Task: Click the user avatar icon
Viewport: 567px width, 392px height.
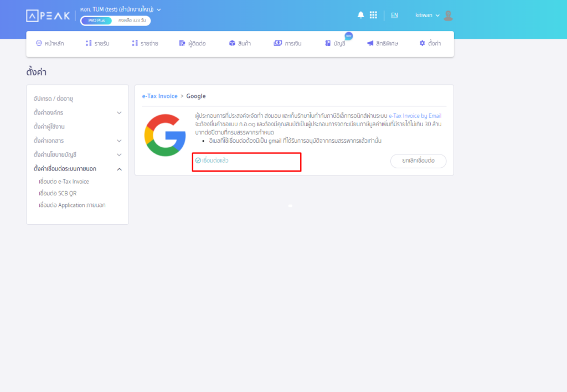Action: click(x=448, y=16)
